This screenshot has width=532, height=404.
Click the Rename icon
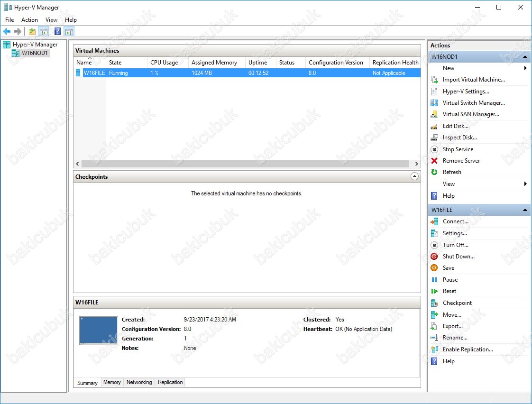click(434, 338)
